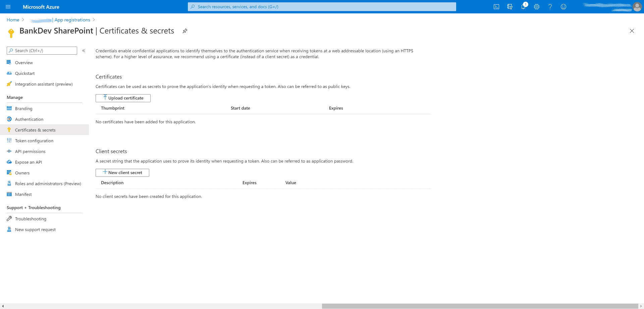Screen dimensions: 644x309
Task: Click the Start date column header
Action: (240, 108)
